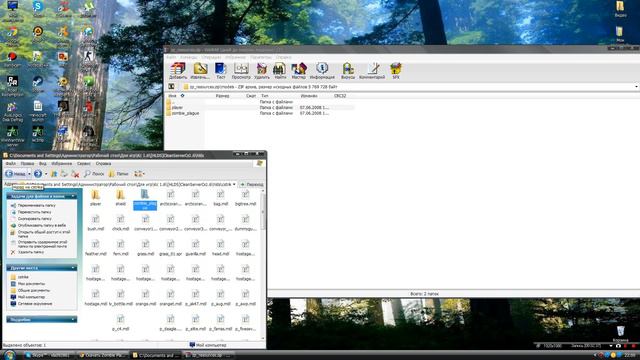This screenshot has height=360, width=640.
Task: Click the Explorer views toolbar icon
Action: (x=139, y=174)
